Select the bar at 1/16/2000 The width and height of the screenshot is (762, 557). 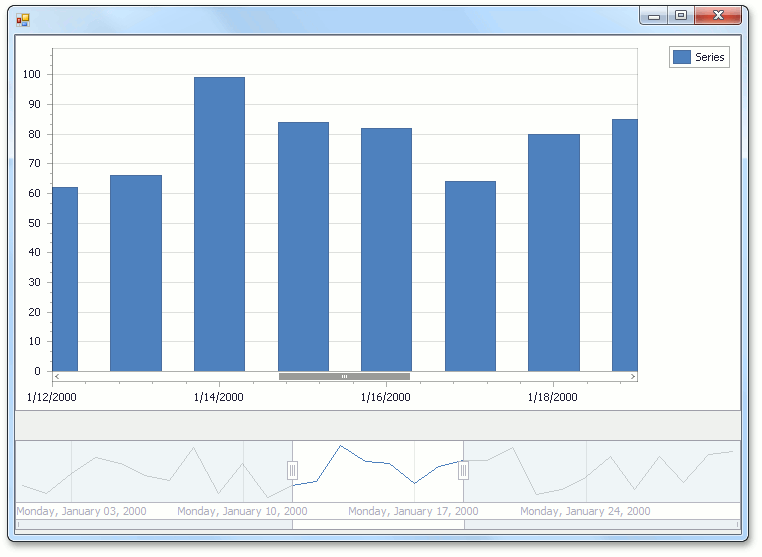(386, 249)
